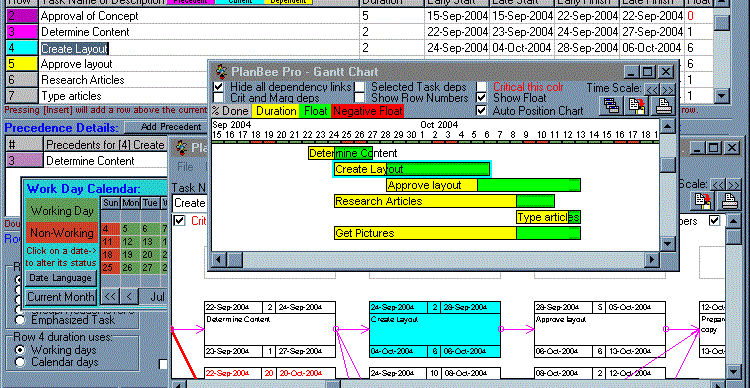Decrease Gantt time scale with << button
750x388 pixels.
click(652, 89)
